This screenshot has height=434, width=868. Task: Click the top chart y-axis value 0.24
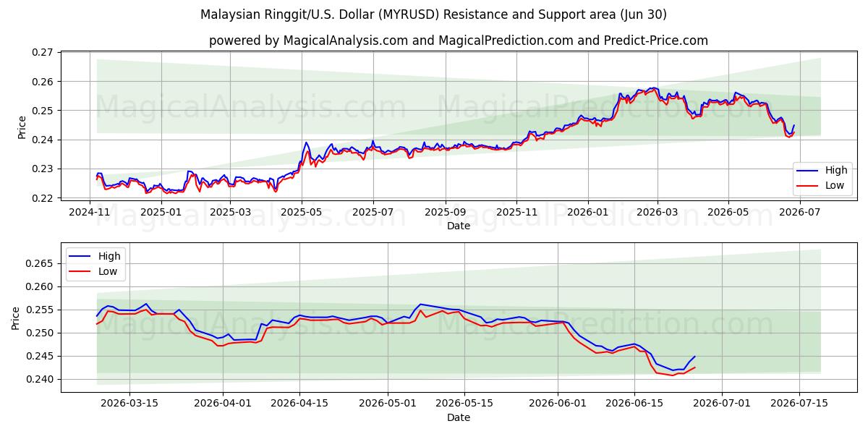[x=43, y=140]
